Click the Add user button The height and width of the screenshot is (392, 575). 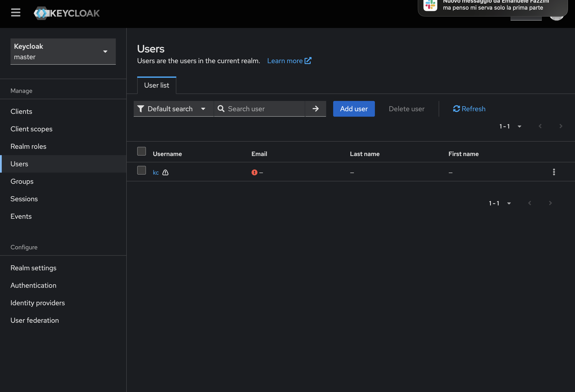pos(353,109)
